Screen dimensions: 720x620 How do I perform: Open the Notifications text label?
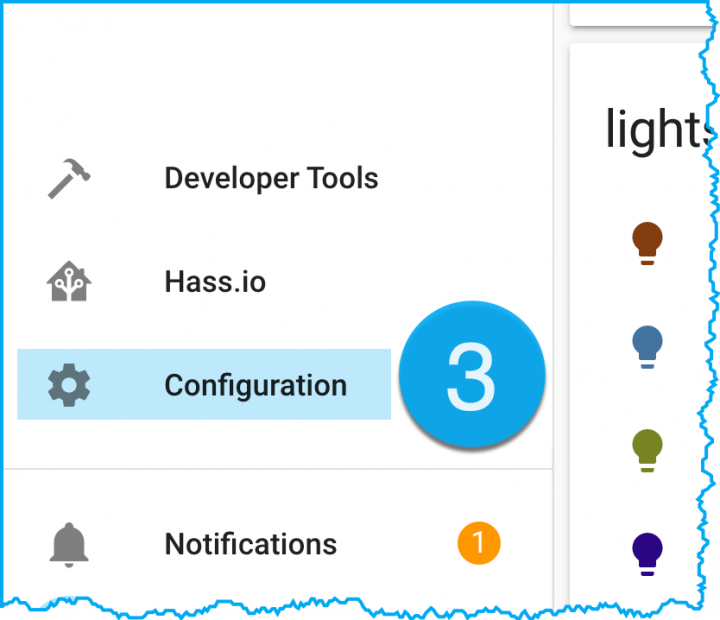pyautogui.click(x=250, y=544)
